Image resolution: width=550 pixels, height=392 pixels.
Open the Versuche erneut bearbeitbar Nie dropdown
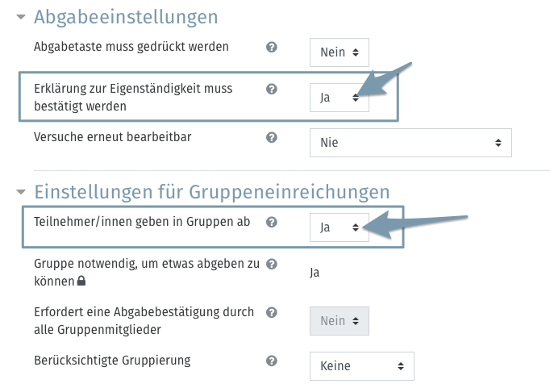(410, 143)
